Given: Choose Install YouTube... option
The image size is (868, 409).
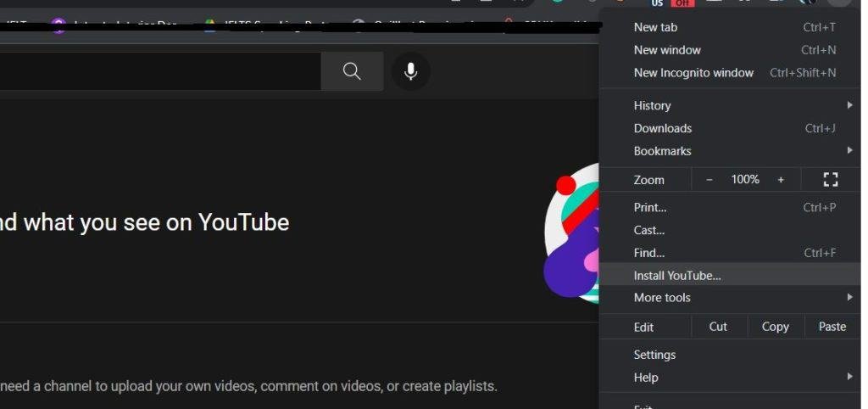Looking at the screenshot, I should 730,275.
